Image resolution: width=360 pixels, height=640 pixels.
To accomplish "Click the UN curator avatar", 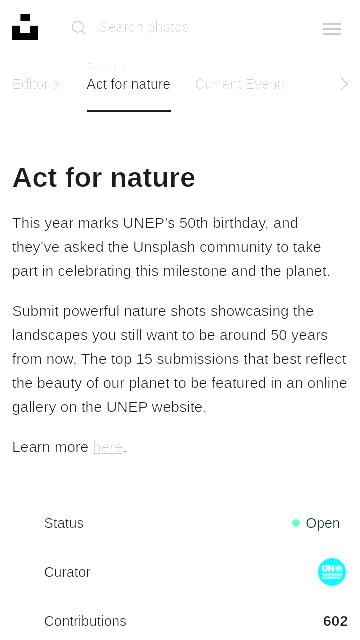I will [x=331, y=572].
